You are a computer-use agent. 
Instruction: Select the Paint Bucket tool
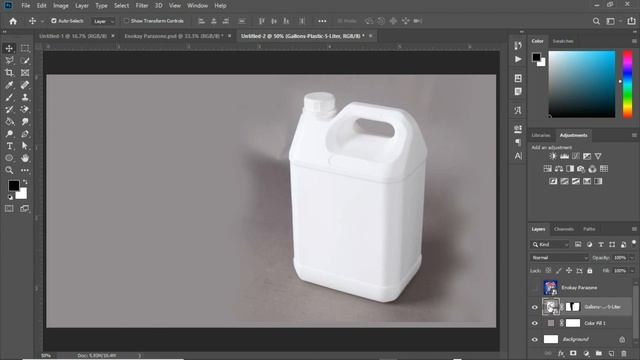pyautogui.click(x=9, y=122)
